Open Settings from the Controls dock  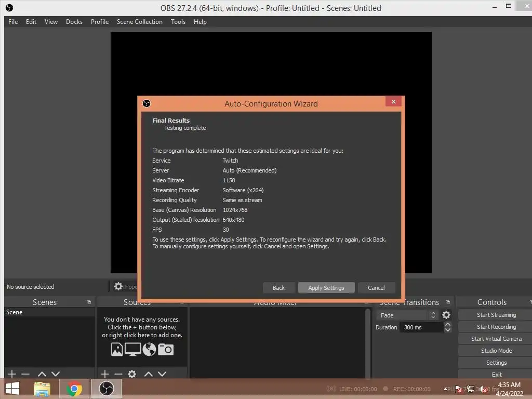(496, 363)
